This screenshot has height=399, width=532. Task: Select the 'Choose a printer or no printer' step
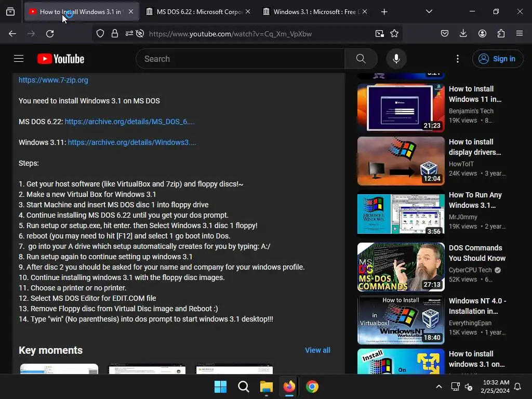pos(73,288)
